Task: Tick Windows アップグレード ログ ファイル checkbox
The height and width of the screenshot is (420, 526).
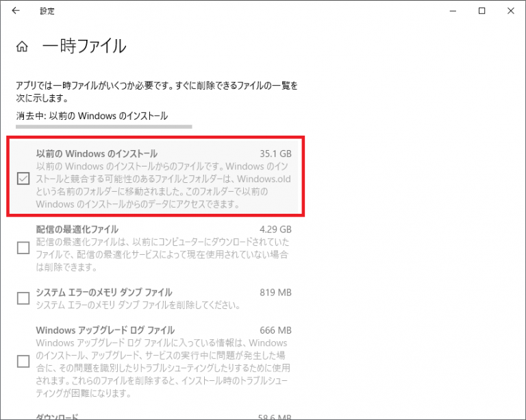Action: (x=23, y=361)
